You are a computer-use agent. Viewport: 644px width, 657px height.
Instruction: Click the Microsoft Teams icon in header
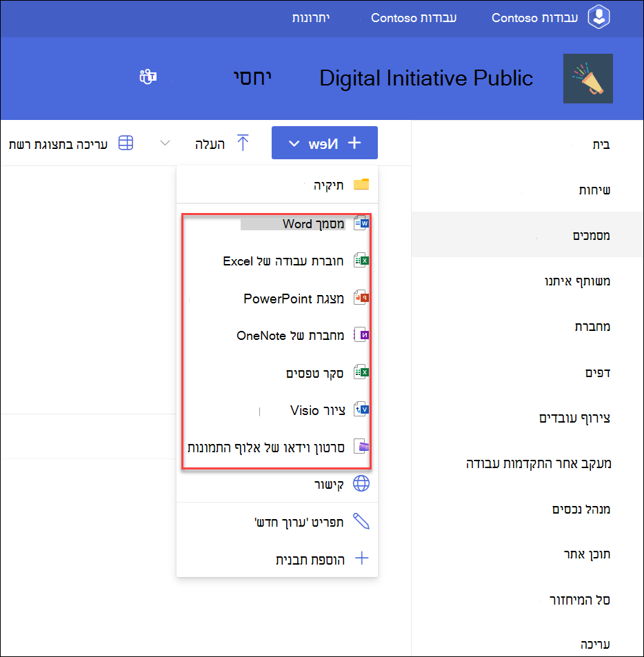148,77
